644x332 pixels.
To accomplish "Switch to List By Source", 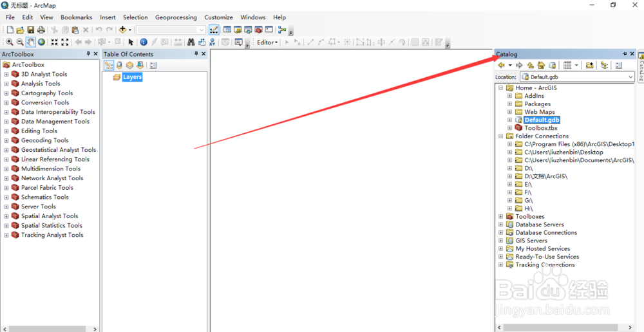I will tap(120, 65).
